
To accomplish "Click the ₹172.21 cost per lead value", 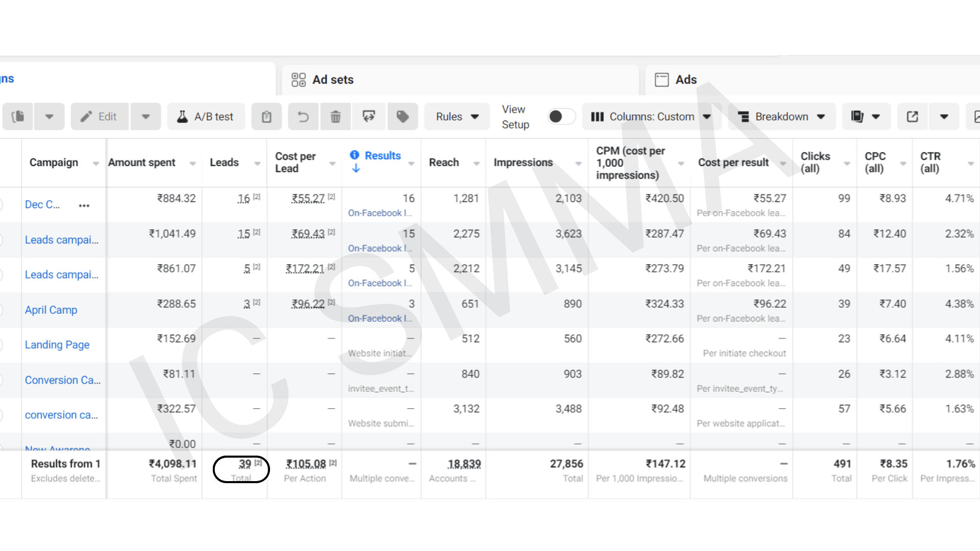I will [305, 268].
